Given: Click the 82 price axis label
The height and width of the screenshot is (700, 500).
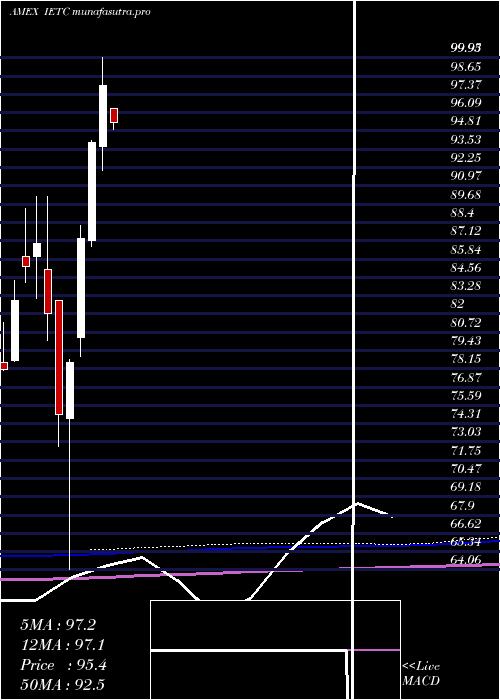Looking at the screenshot, I should (x=458, y=304).
